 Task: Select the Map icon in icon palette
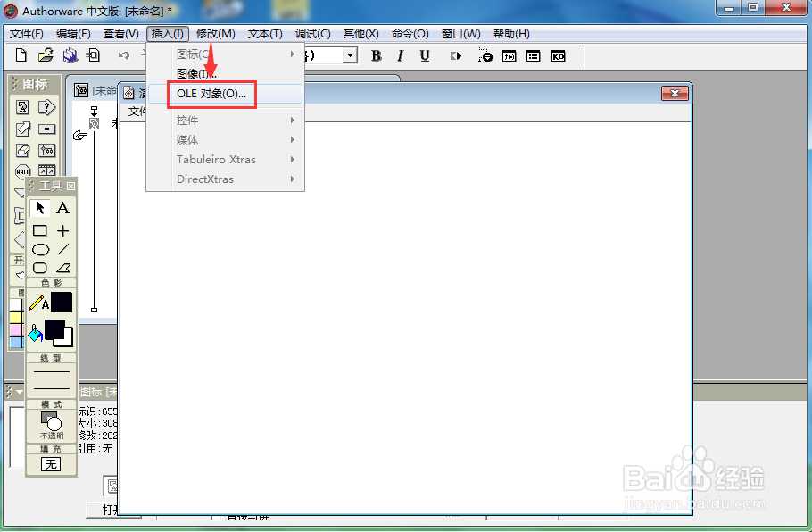(x=46, y=151)
